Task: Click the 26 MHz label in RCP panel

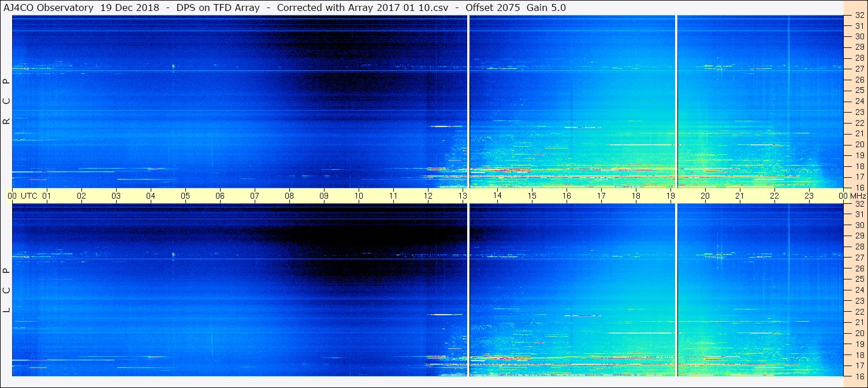Action: coord(859,80)
